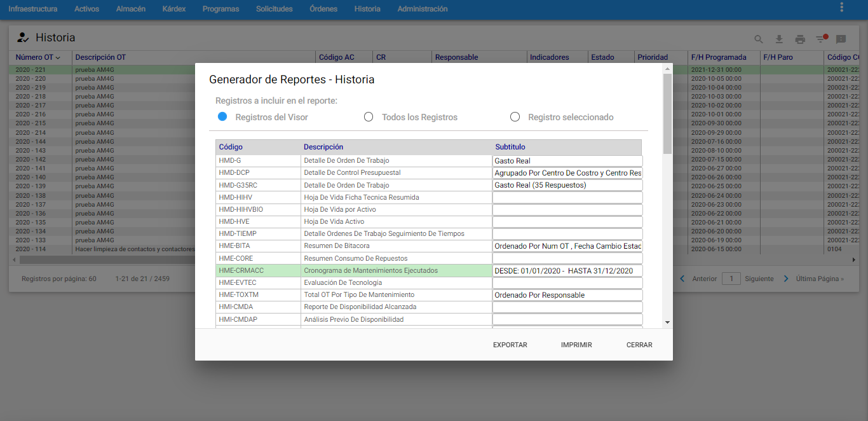Select Detalle Ordenes De Trabajo Seguimiento De Tiempos
Viewport: 868px width, 421px height.
[354, 234]
